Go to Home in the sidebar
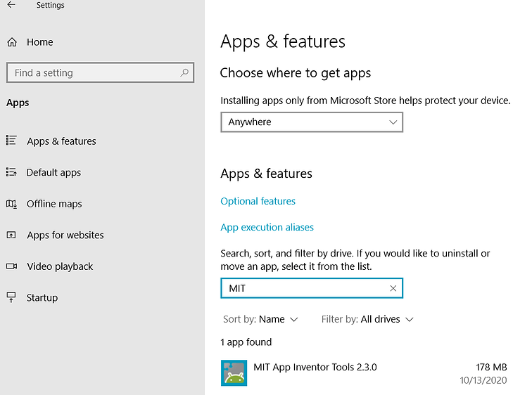Screen dimensions: 532x395 click(39, 42)
